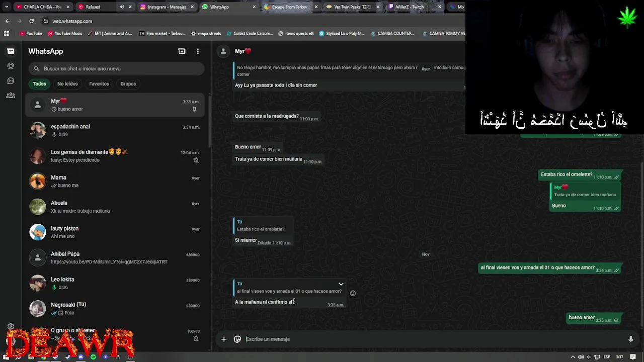Focus the 'Buscar un chat' search field
Viewport: 644px width, 362px height.
[x=116, y=68]
